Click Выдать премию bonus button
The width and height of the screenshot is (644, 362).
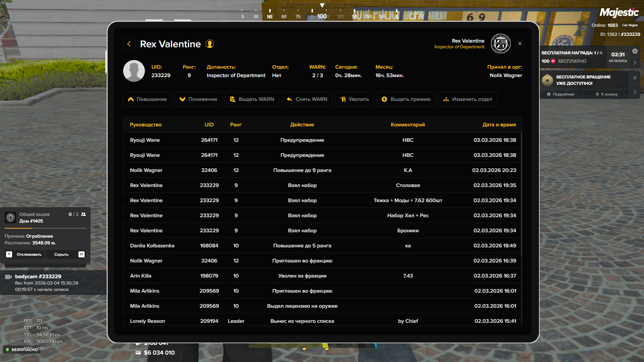pyautogui.click(x=406, y=99)
